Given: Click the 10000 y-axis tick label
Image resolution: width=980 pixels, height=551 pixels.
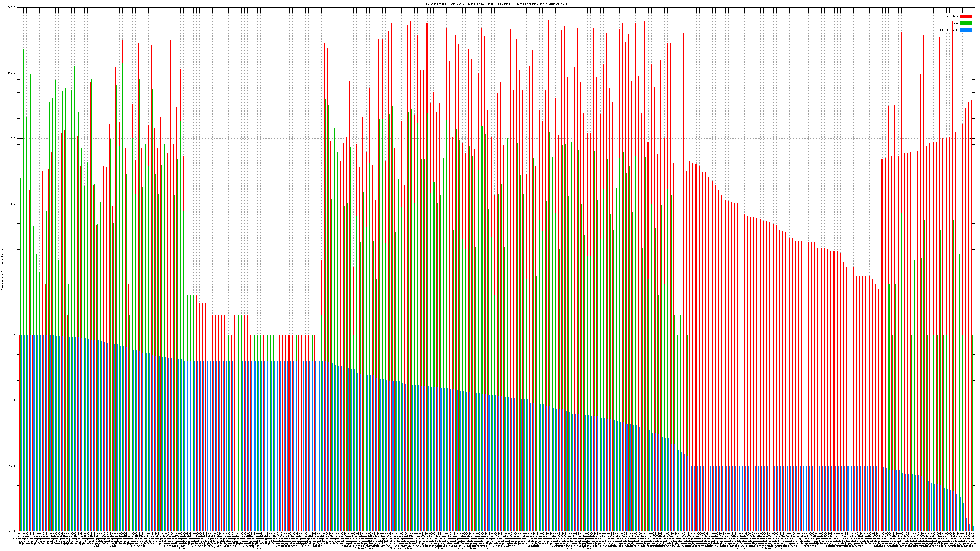Looking at the screenshot, I should 12,73.
